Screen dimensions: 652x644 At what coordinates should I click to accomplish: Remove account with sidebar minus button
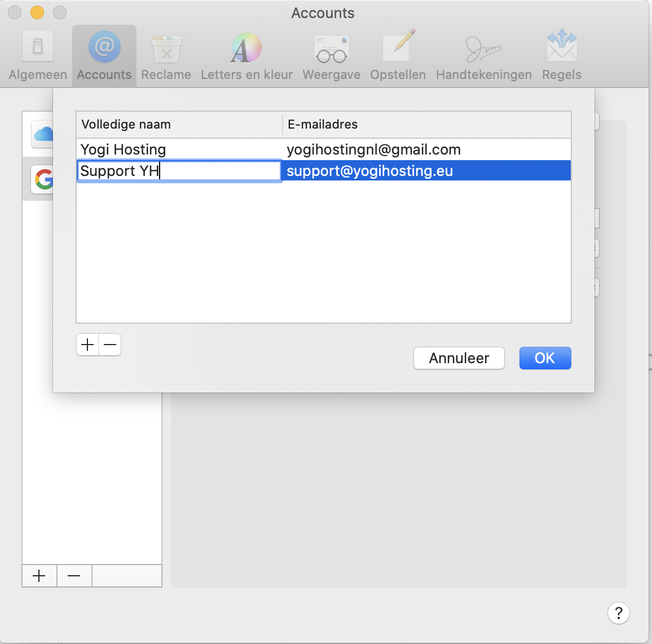tap(74, 576)
